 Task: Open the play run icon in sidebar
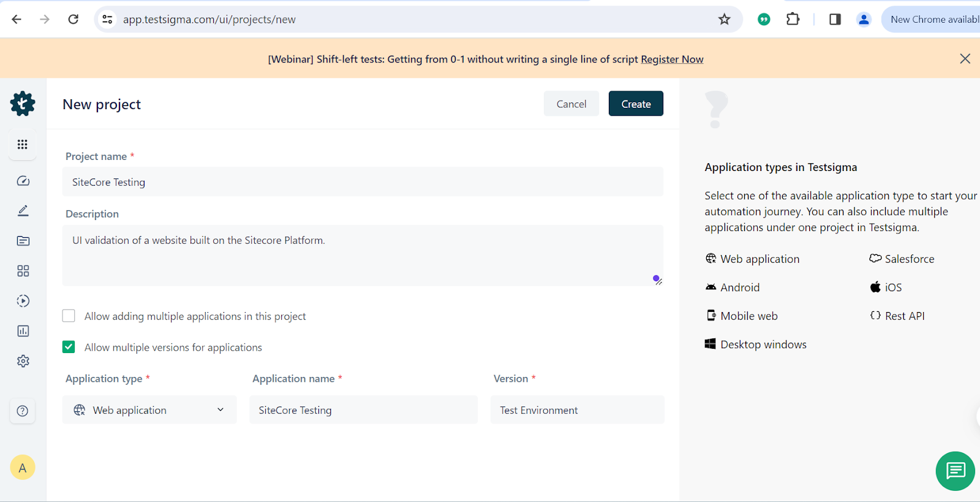[x=23, y=301]
